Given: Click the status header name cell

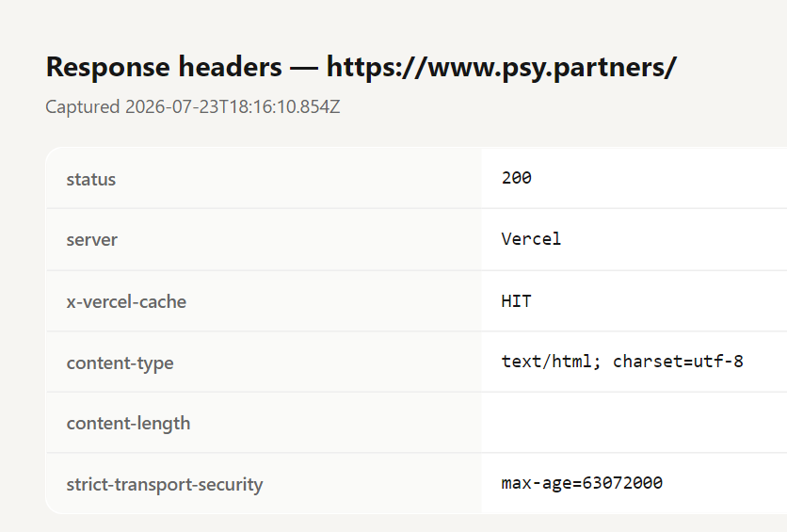Looking at the screenshot, I should coord(264,178).
